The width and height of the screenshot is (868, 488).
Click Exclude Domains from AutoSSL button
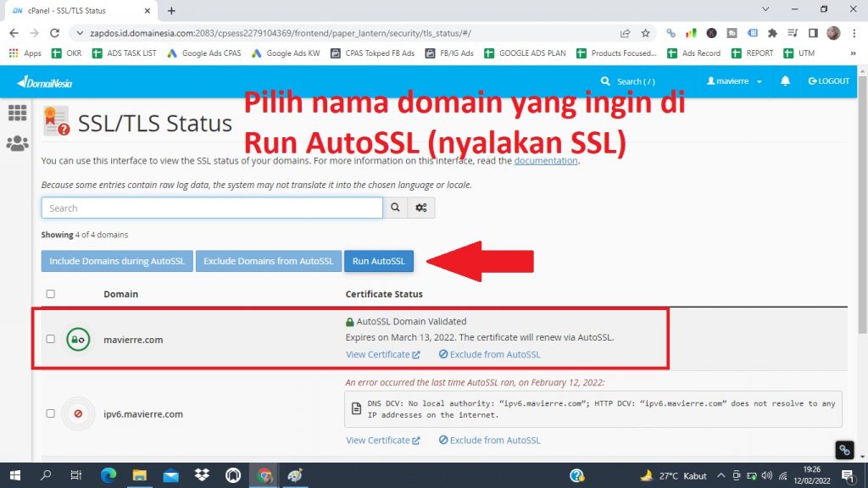[x=268, y=261]
